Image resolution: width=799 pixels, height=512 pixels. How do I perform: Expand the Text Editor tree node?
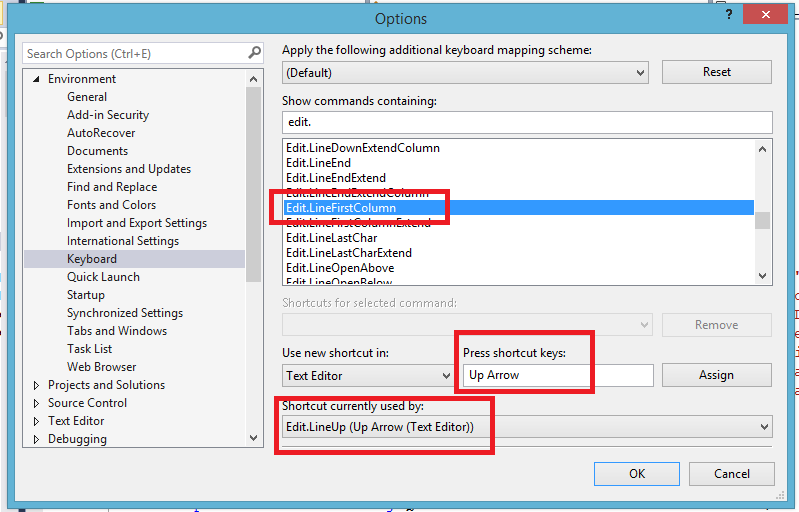36,421
